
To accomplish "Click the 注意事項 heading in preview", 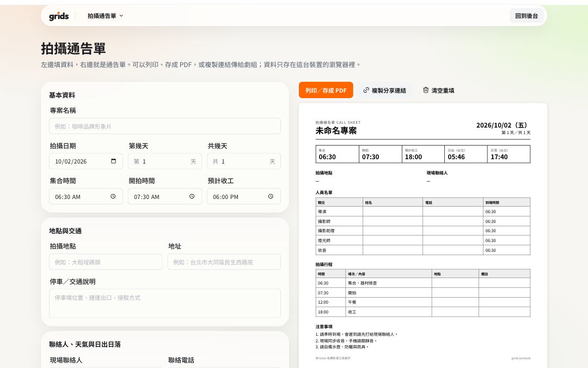I will coord(324,327).
